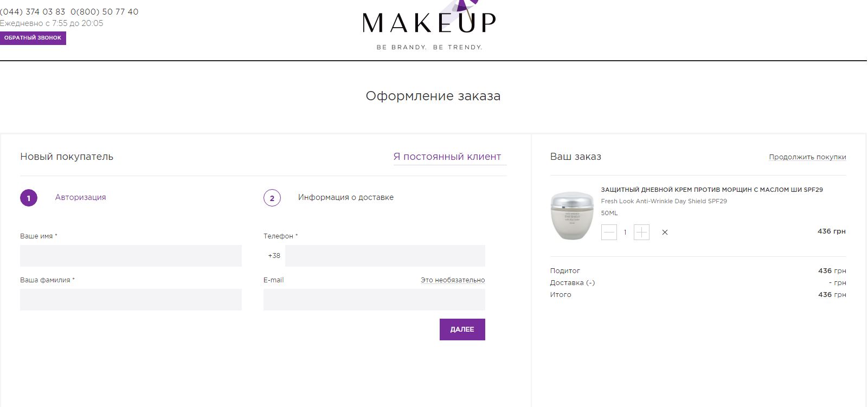Increase product quantity with plus button
The height and width of the screenshot is (407, 868).
(x=641, y=232)
